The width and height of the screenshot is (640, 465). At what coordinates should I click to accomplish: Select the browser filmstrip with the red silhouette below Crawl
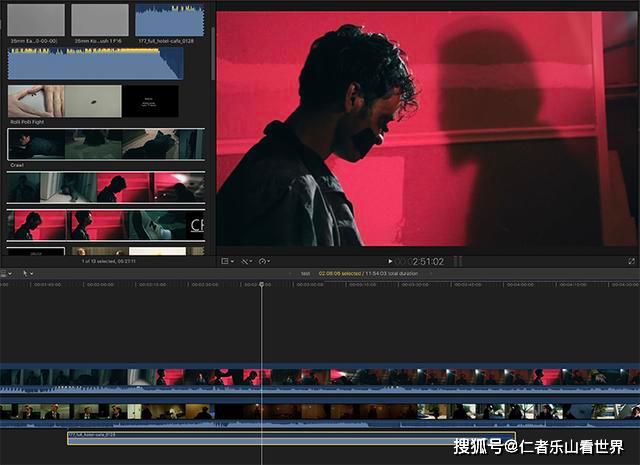[106, 187]
